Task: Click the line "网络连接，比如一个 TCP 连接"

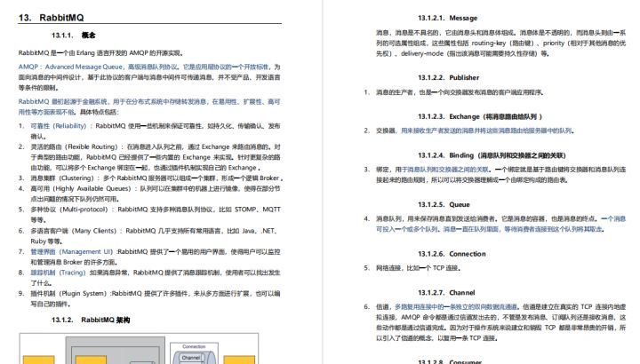Action: click(419, 268)
